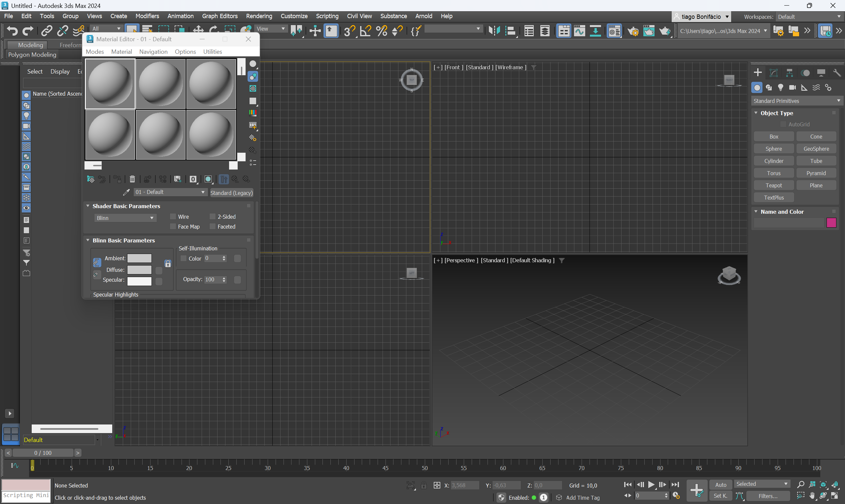Viewport: 845px width, 504px height.
Task: Click the Teapot primitive button
Action: [x=774, y=185]
